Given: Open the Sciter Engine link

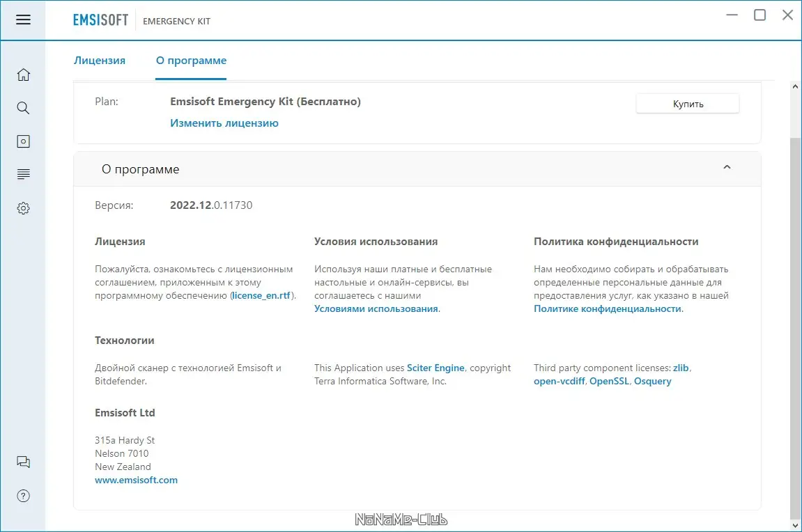Looking at the screenshot, I should click(435, 368).
